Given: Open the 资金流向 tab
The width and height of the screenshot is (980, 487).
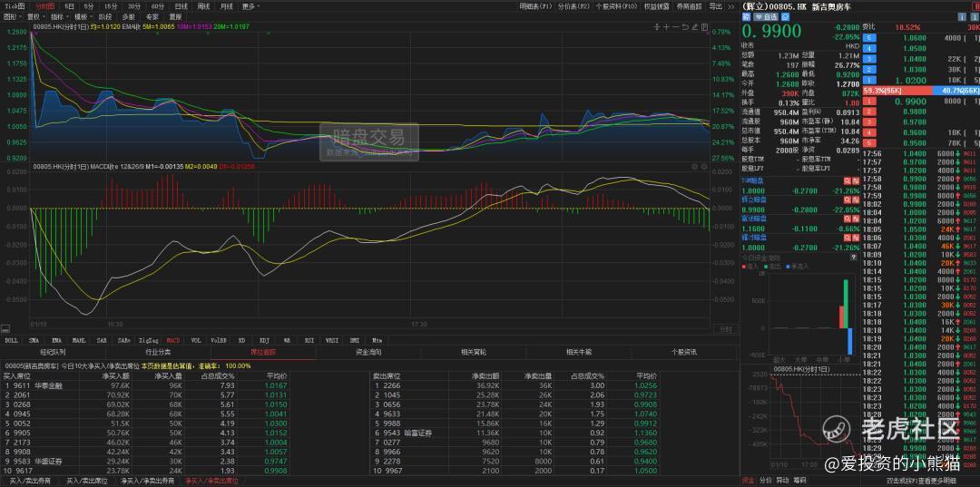Looking at the screenshot, I should 368,352.
